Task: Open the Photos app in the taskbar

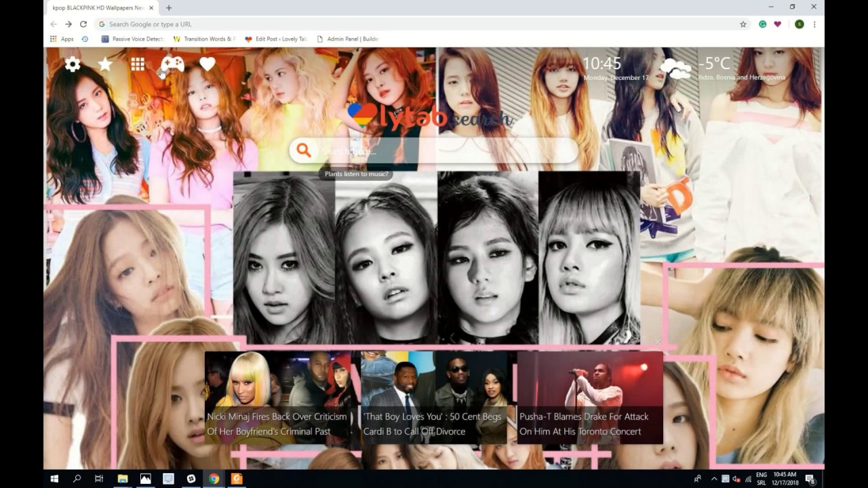Action: [x=145, y=479]
